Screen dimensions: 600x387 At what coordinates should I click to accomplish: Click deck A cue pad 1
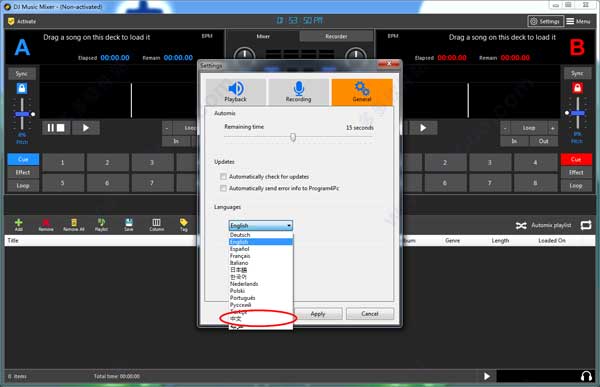63,163
